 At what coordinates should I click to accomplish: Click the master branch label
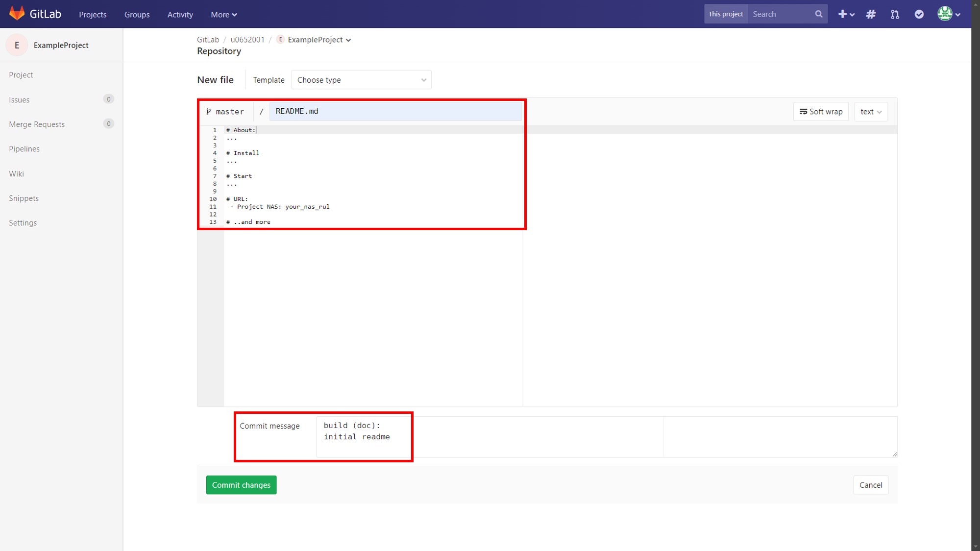point(230,112)
